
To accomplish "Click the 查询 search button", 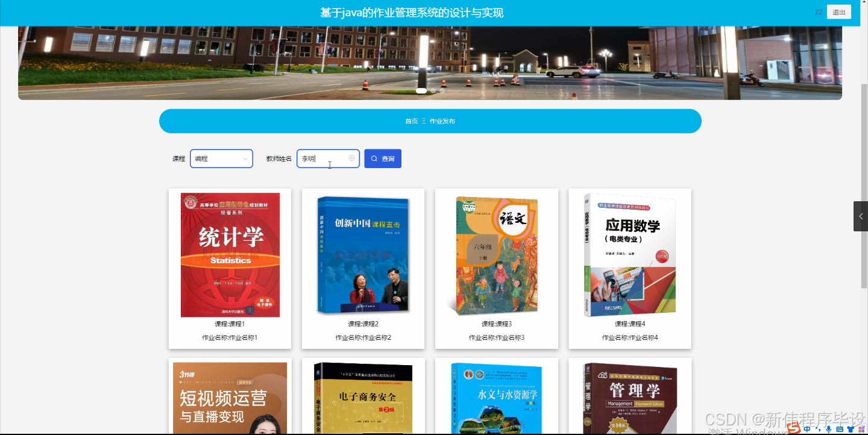I will coord(383,158).
